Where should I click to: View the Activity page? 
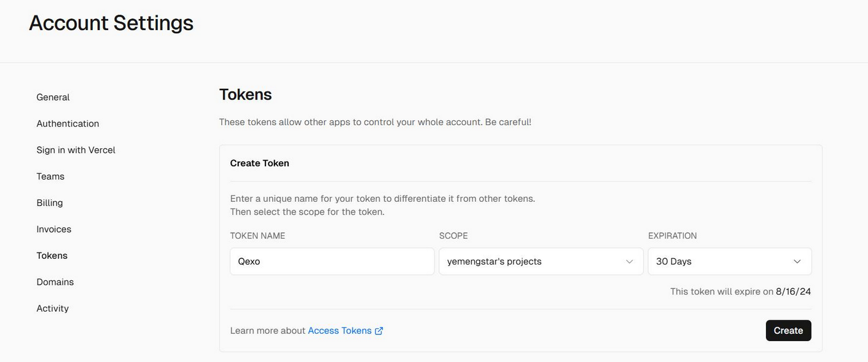53,308
